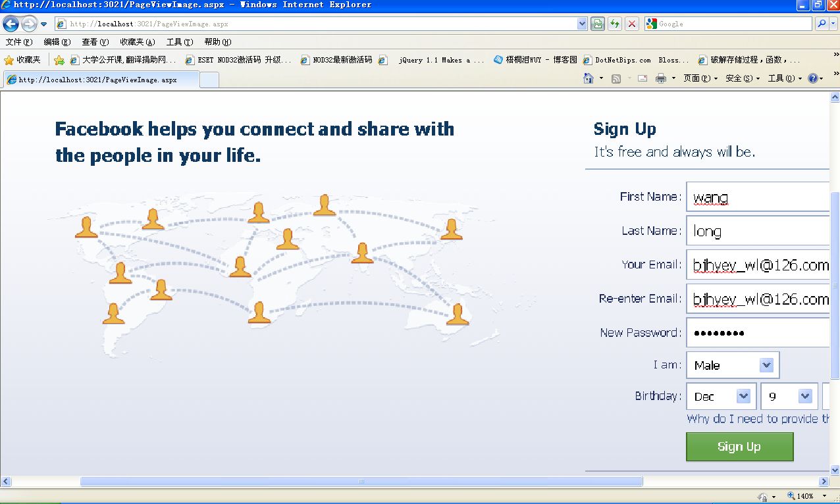Open a new blank tab
The image size is (840, 504).
click(209, 80)
